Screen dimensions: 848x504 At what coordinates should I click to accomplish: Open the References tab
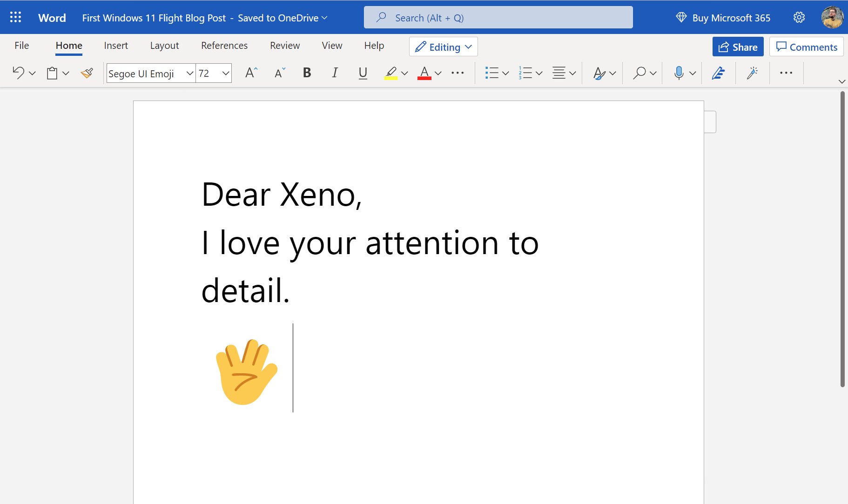(x=224, y=45)
